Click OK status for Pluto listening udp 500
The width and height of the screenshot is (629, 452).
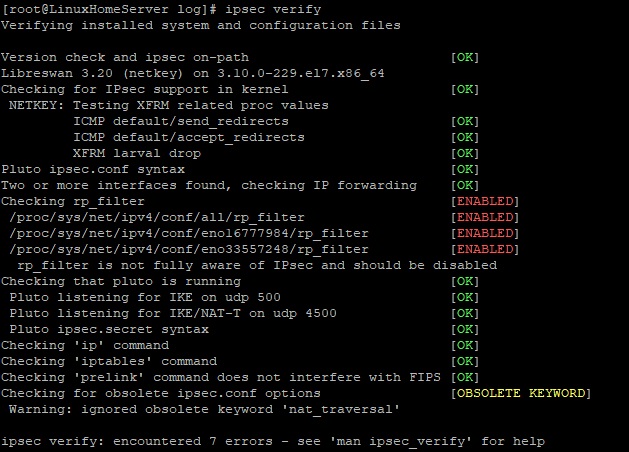pos(465,298)
